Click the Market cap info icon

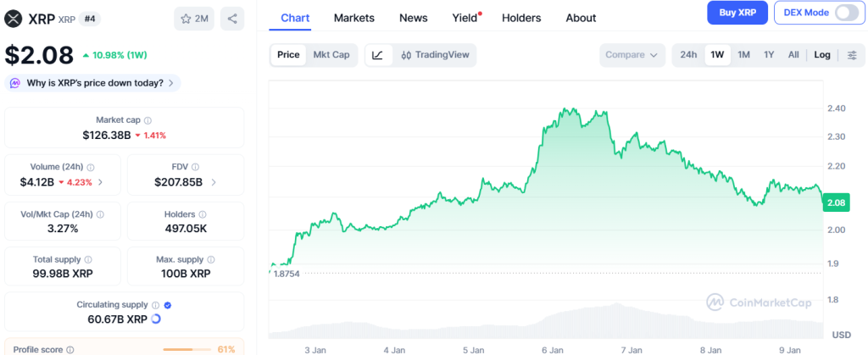pyautogui.click(x=147, y=120)
